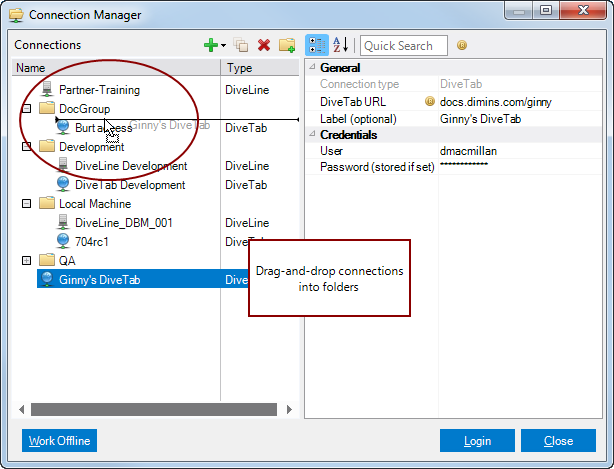Expand the QA folder

[x=27, y=260]
